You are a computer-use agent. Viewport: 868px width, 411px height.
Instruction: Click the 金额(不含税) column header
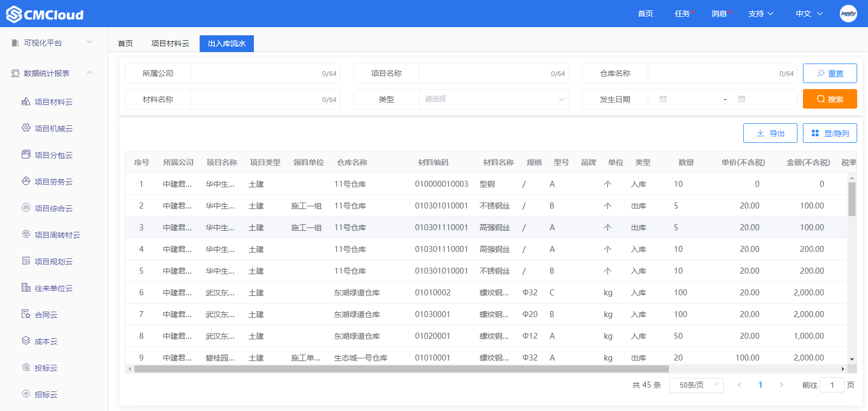808,162
